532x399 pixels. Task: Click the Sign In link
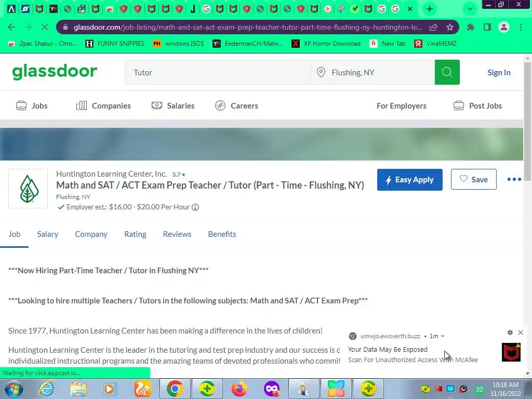coord(499,73)
